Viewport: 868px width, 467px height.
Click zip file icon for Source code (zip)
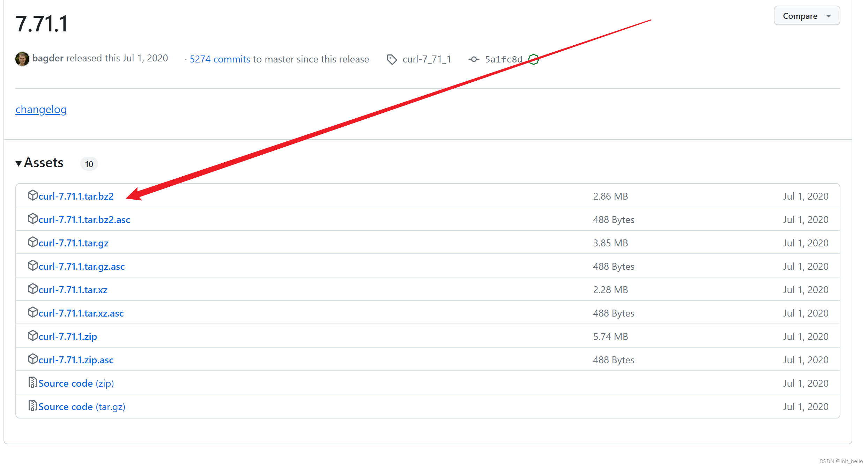tap(32, 382)
